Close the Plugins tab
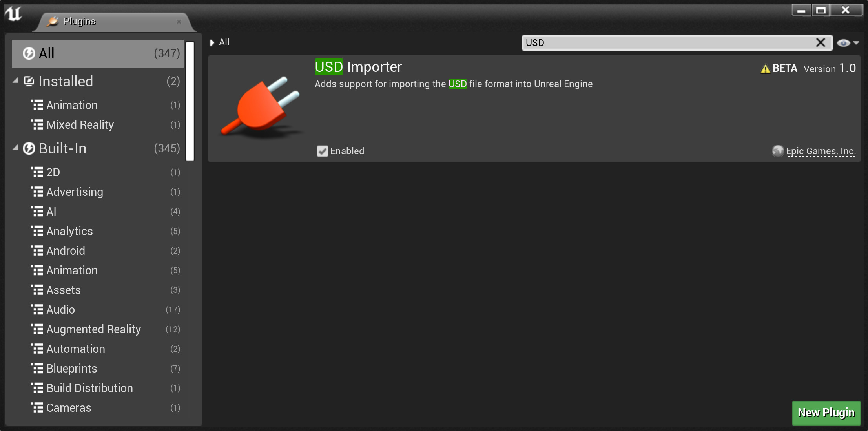Image resolution: width=868 pixels, height=431 pixels. click(179, 22)
